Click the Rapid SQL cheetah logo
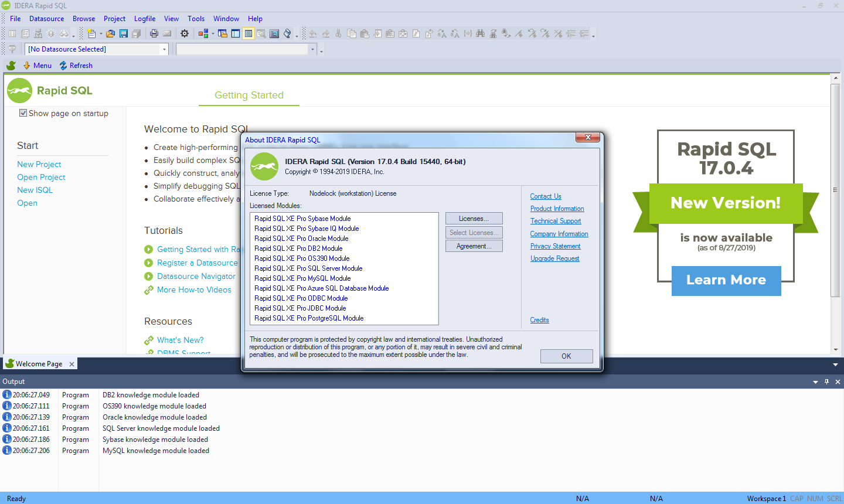844x504 pixels. 20,90
